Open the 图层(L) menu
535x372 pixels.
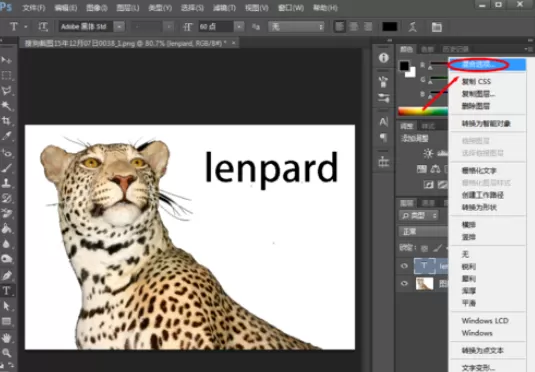128,8
